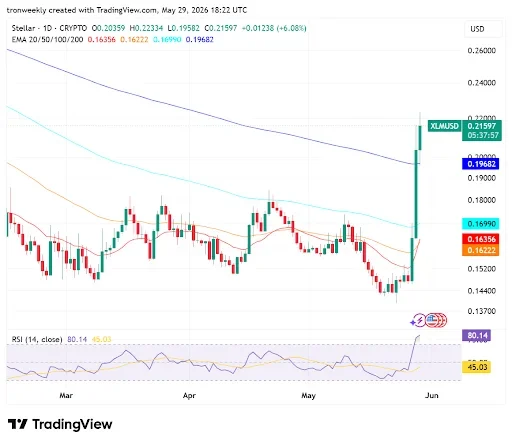
Task: Click 80.14 value in RSI legend
Action: point(77,339)
